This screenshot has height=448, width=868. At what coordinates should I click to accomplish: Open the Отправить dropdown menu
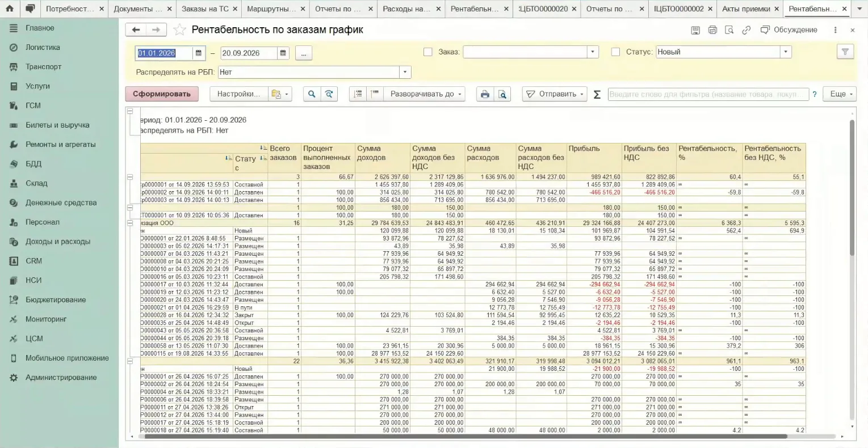(555, 94)
